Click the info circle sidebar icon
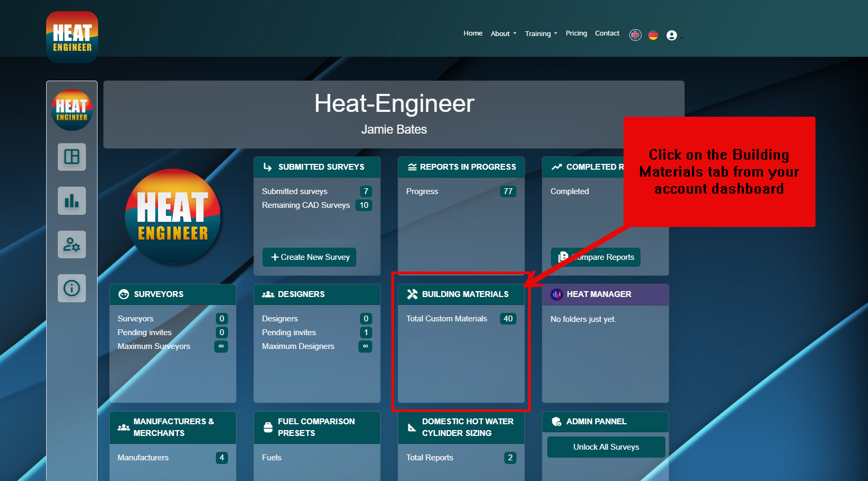 tap(72, 288)
